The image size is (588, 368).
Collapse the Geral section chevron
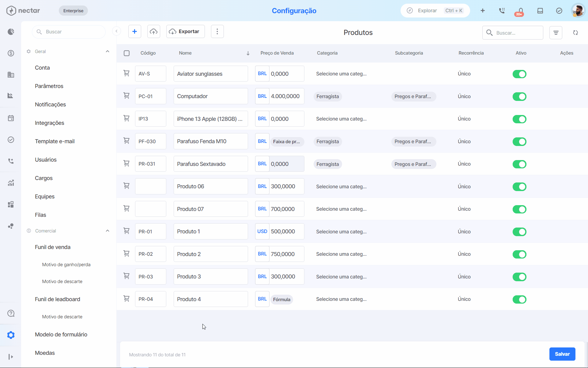pos(107,52)
